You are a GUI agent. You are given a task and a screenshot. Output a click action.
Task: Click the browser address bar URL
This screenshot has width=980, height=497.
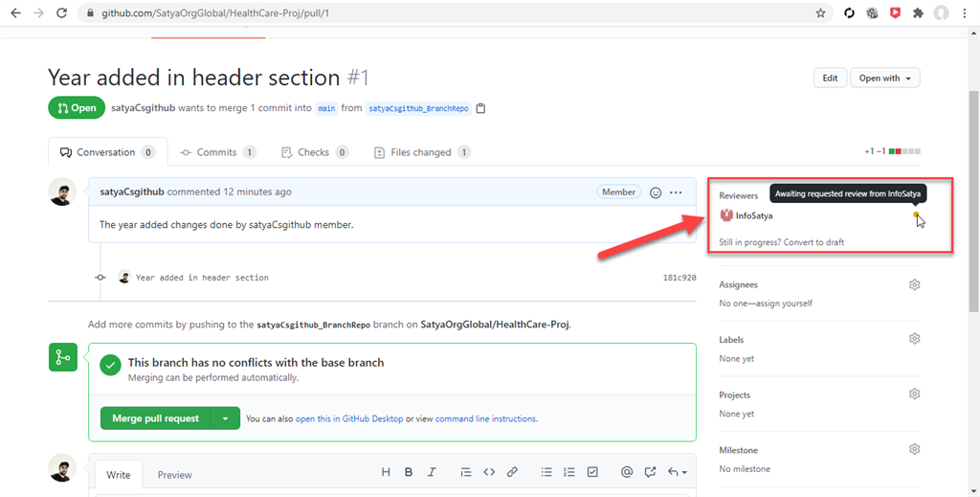(x=215, y=13)
